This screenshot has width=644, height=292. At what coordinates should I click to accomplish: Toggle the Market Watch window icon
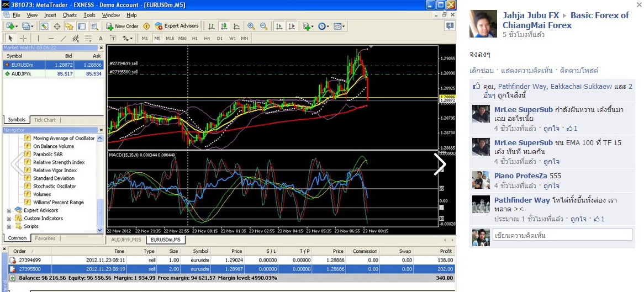44,26
